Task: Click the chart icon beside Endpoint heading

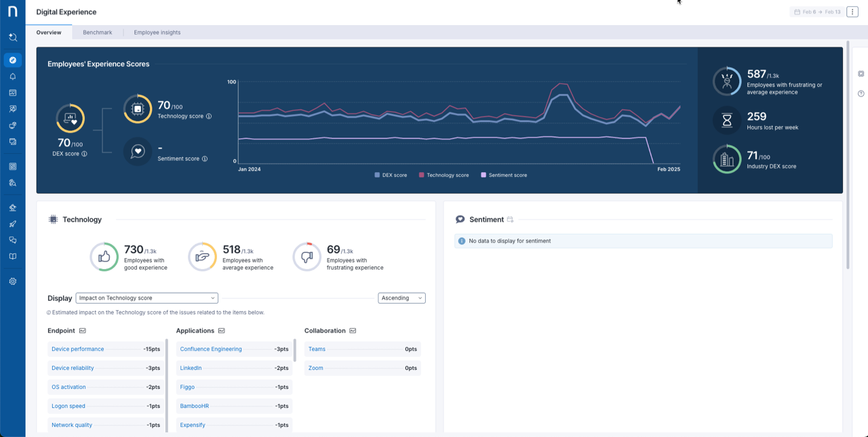Action: [x=83, y=331]
